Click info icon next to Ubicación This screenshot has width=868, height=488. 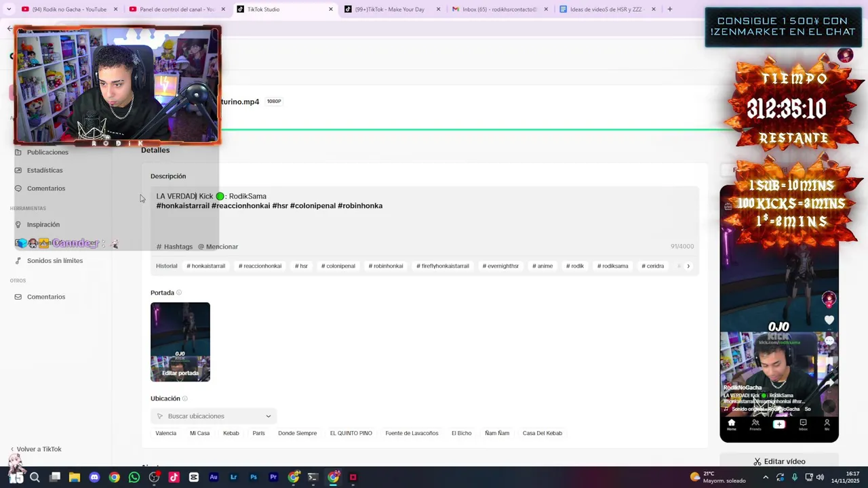tap(184, 399)
